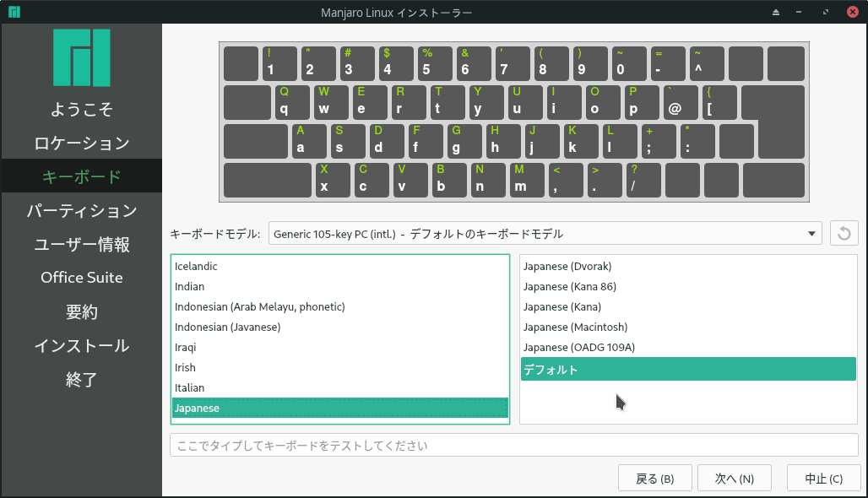Select the Japanese (Kana 86) variant
868x498 pixels.
[688, 287]
